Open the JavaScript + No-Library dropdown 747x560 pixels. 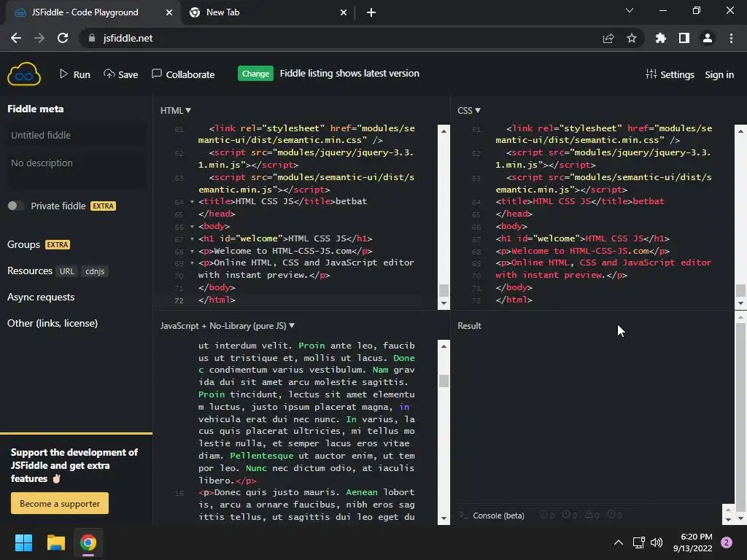coord(228,326)
